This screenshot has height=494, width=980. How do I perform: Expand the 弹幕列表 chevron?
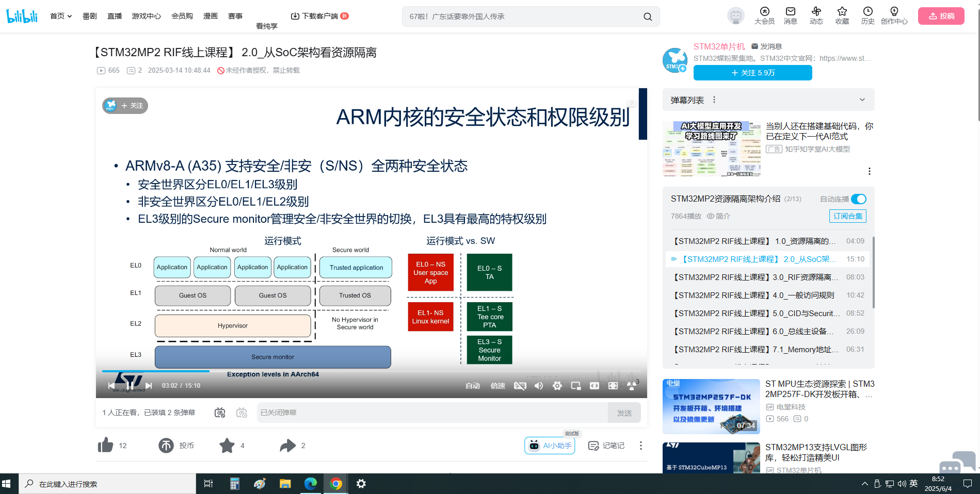[x=862, y=100]
